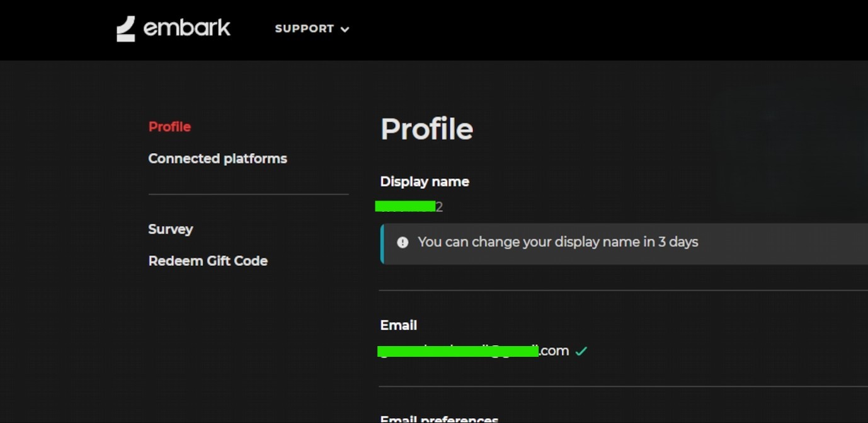868x423 pixels.
Task: Open Connected platforms page
Action: click(x=217, y=158)
